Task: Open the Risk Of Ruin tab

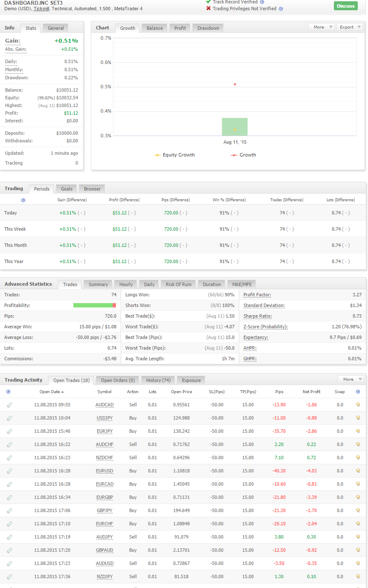Action: [x=178, y=284]
